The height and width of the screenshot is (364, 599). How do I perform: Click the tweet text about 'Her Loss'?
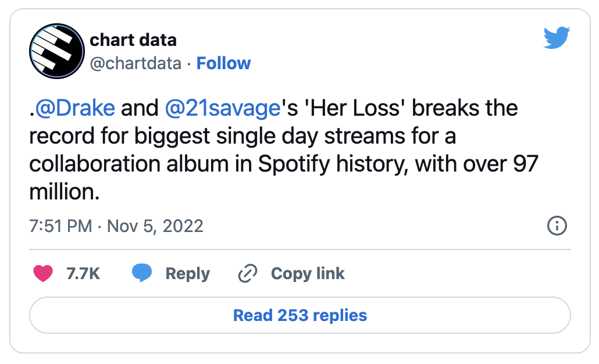tap(284, 149)
